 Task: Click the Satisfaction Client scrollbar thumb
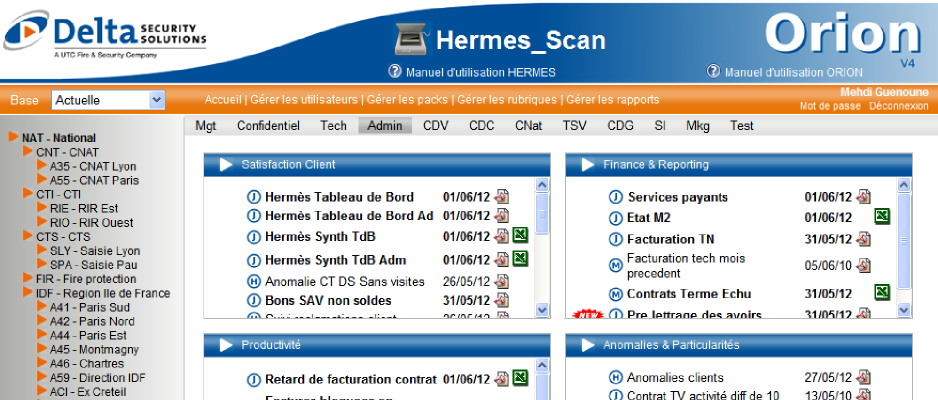point(542,213)
